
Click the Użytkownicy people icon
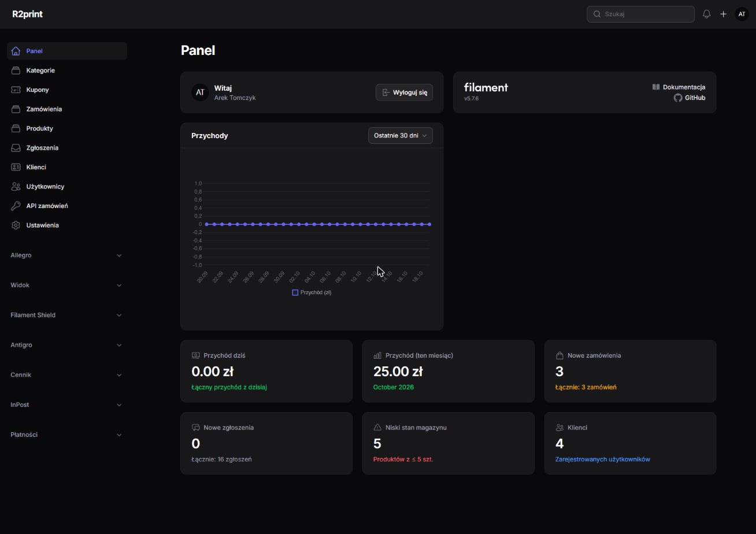[x=16, y=187]
